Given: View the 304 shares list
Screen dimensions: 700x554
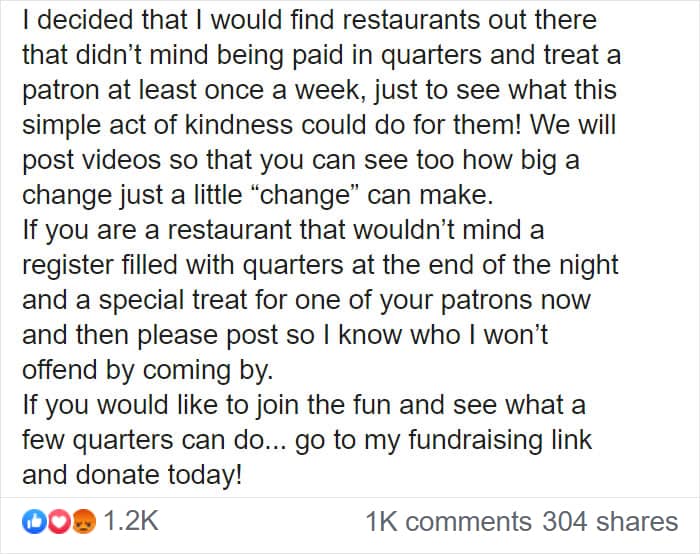Looking at the screenshot, I should click(x=610, y=521).
